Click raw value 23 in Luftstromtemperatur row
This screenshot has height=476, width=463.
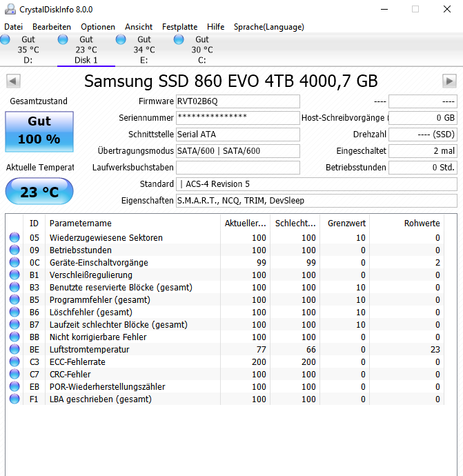tap(435, 350)
